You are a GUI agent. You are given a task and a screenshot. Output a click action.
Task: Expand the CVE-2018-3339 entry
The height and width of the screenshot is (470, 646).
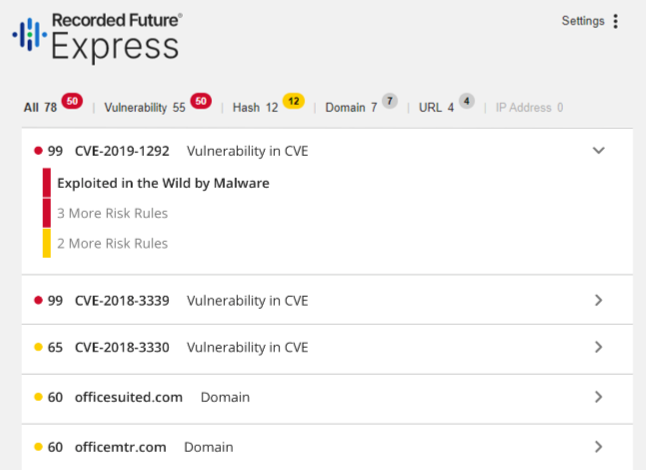tap(599, 300)
